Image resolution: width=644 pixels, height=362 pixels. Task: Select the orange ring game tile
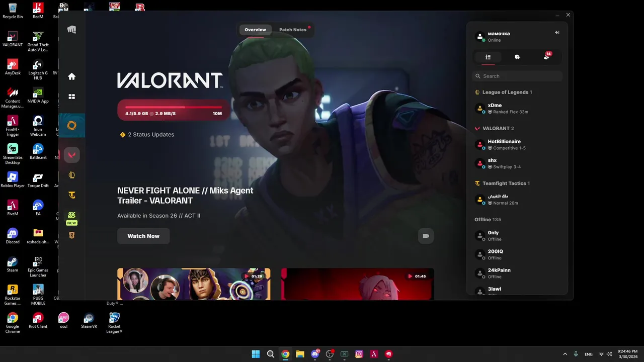72,125
